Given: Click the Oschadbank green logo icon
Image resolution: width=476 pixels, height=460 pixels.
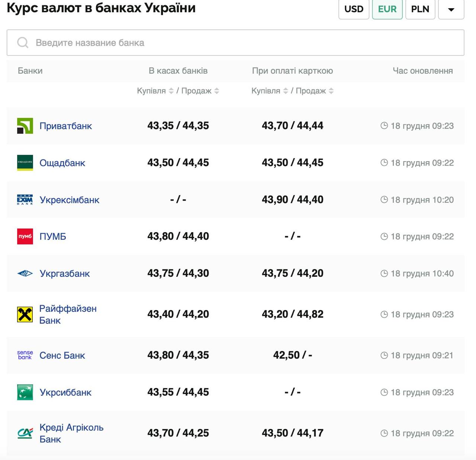Looking at the screenshot, I should (25, 163).
